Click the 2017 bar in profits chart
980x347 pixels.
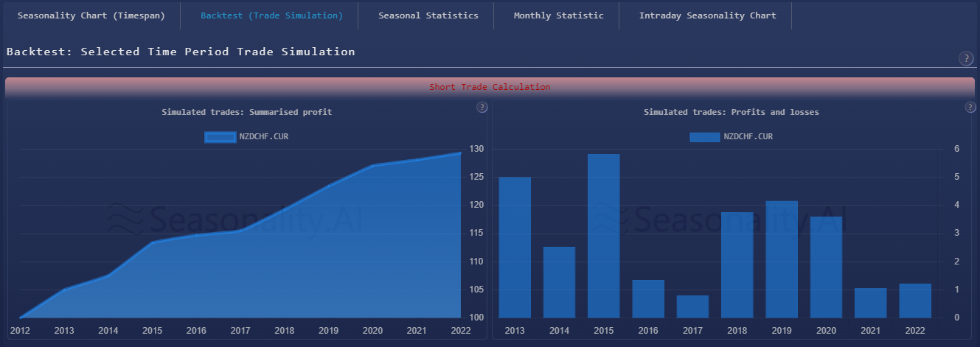pyautogui.click(x=692, y=306)
